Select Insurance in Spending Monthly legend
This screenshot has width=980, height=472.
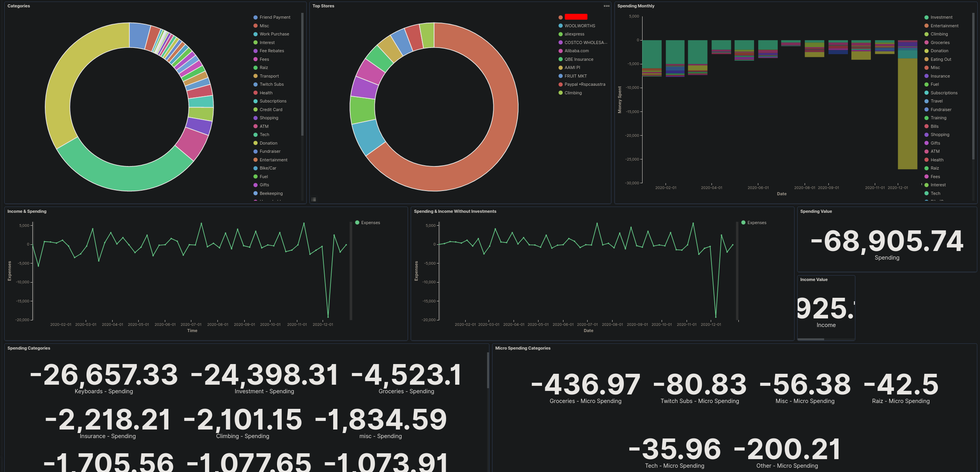(x=940, y=76)
